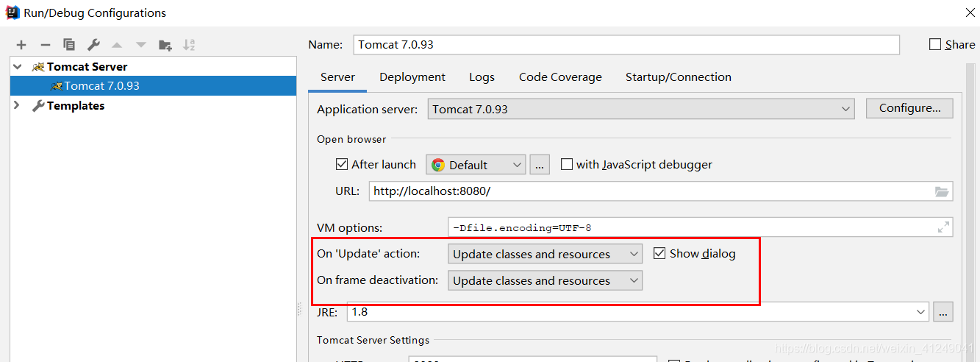The height and width of the screenshot is (362, 980).
Task: Switch to the Deployment tab
Action: click(412, 77)
